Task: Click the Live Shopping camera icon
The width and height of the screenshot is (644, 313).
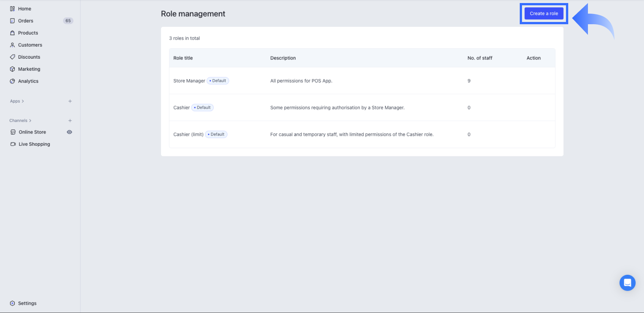Action: [13, 144]
